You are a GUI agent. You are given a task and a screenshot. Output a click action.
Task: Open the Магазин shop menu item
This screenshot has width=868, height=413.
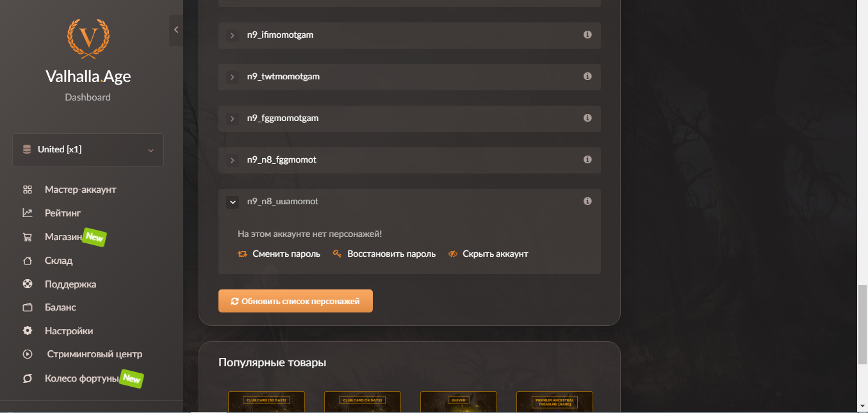pyautogui.click(x=63, y=237)
